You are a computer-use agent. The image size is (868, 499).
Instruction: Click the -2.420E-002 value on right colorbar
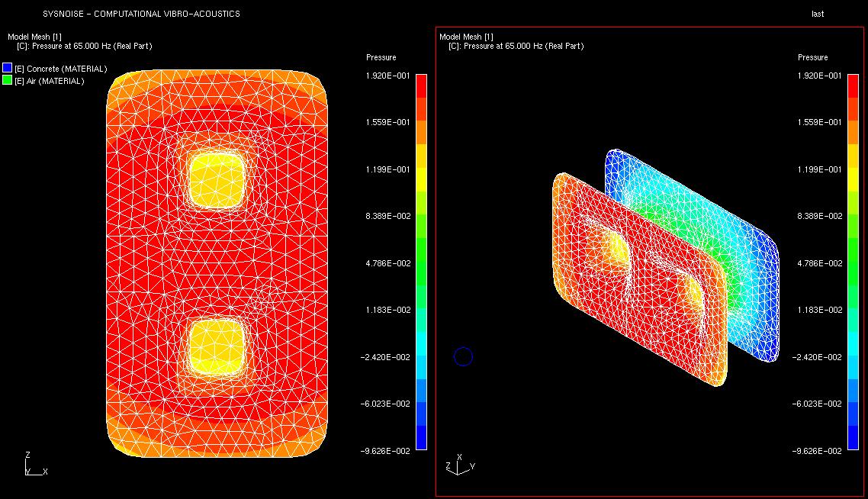[x=817, y=357]
